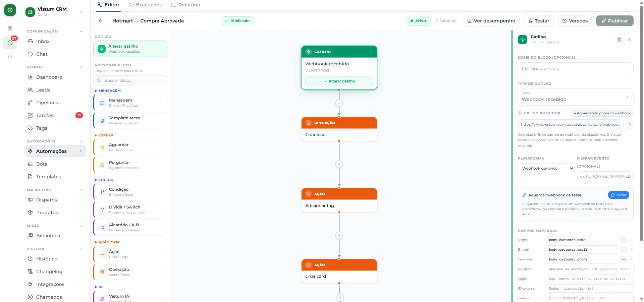Remove the E-mail mapped field with x
This screenshot has height=302, width=644.
pyautogui.click(x=632, y=250)
